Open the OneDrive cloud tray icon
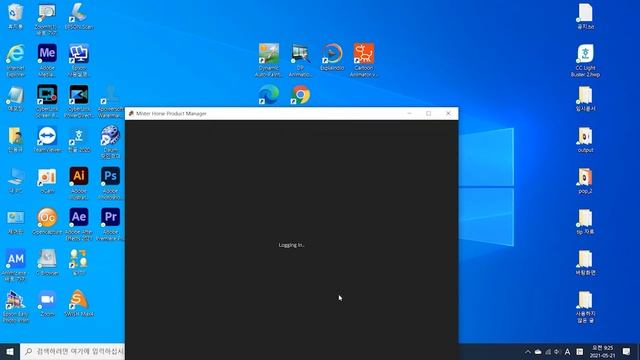 click(538, 352)
